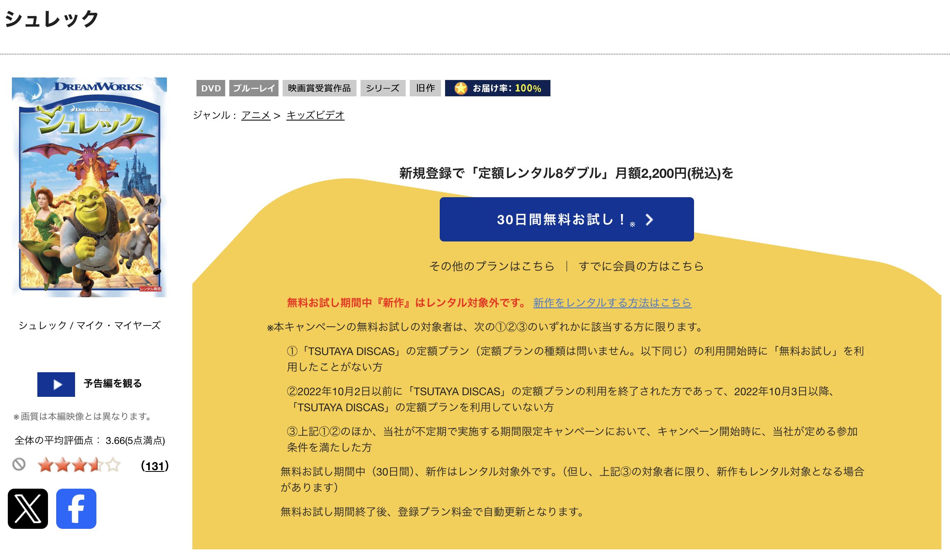
Task: Click シュレック / マイク・マイヤーズ caption text
Action: coord(89,326)
